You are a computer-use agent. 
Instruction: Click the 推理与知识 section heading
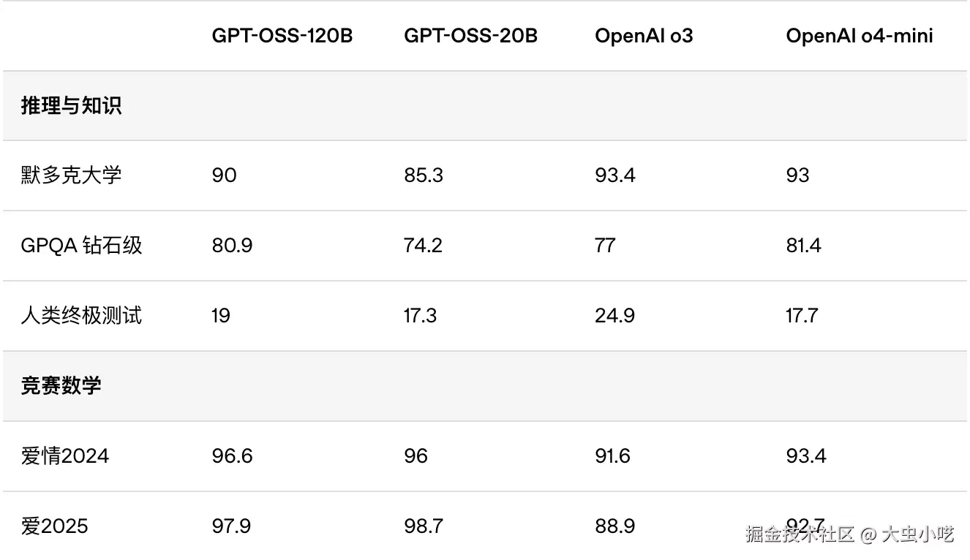(71, 106)
